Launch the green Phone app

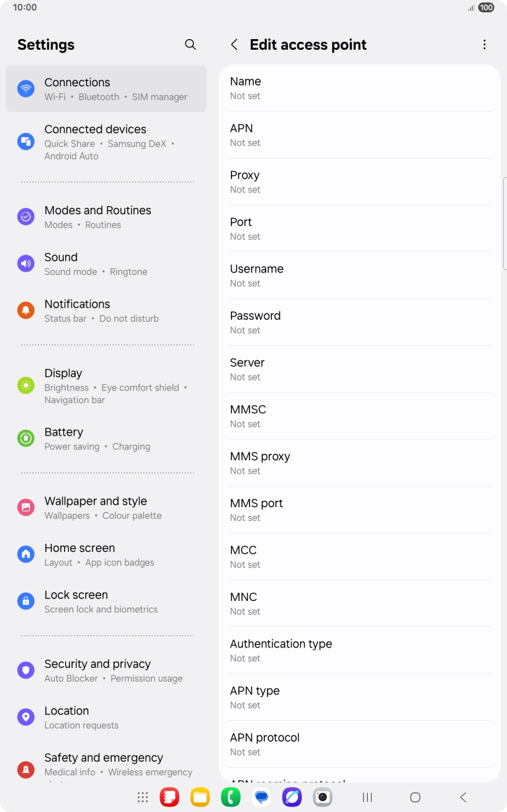point(231,797)
